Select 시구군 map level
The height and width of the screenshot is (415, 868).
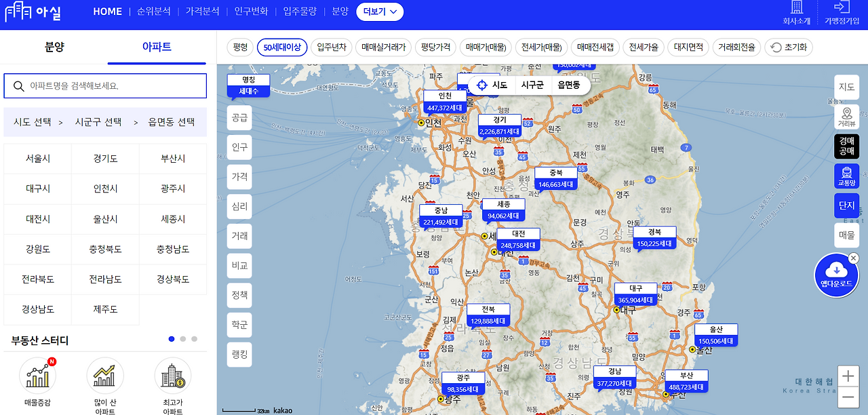click(532, 85)
